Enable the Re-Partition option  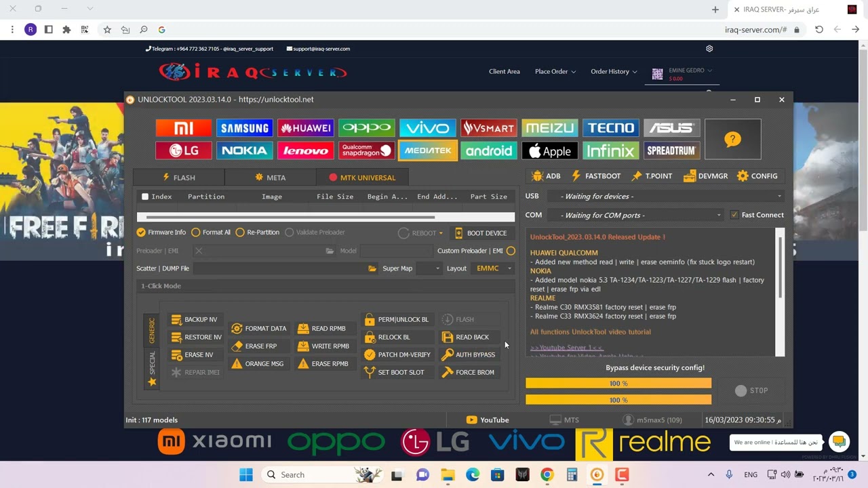(258, 232)
